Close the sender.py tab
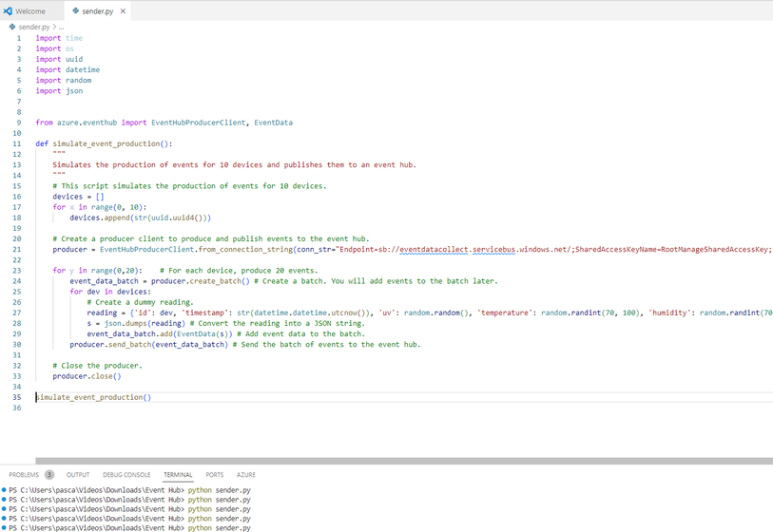The width and height of the screenshot is (773, 532). pyautogui.click(x=123, y=10)
